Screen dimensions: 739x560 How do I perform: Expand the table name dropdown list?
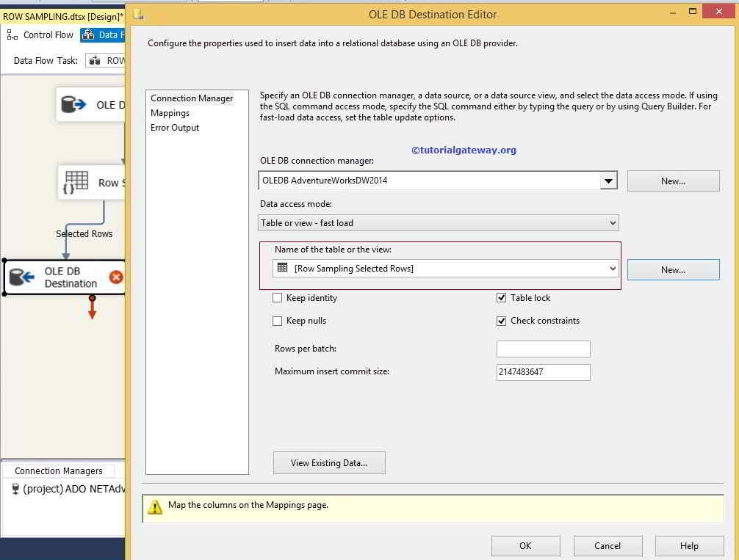coord(612,268)
